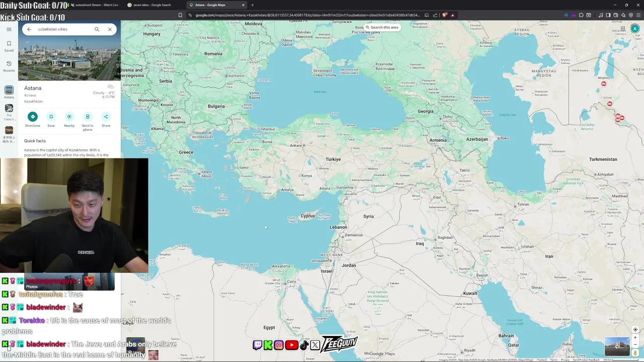This screenshot has width=644, height=362.
Task: Click the Twitch icon in overlay
Action: [x=257, y=345]
